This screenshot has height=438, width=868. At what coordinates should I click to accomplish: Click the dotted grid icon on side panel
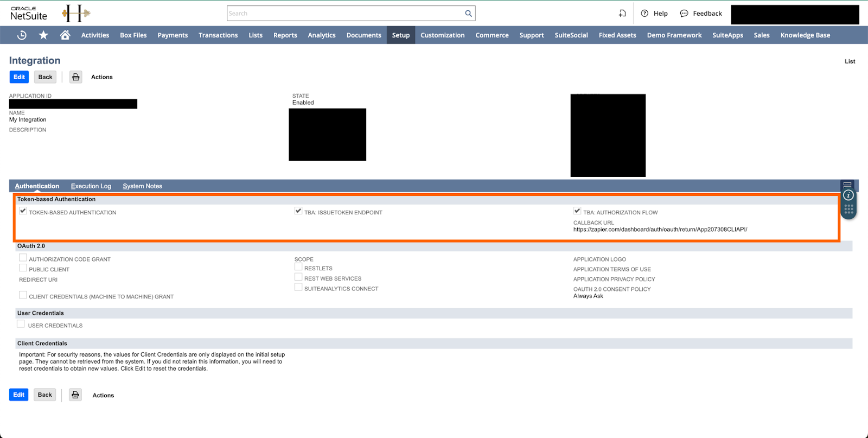click(x=849, y=209)
